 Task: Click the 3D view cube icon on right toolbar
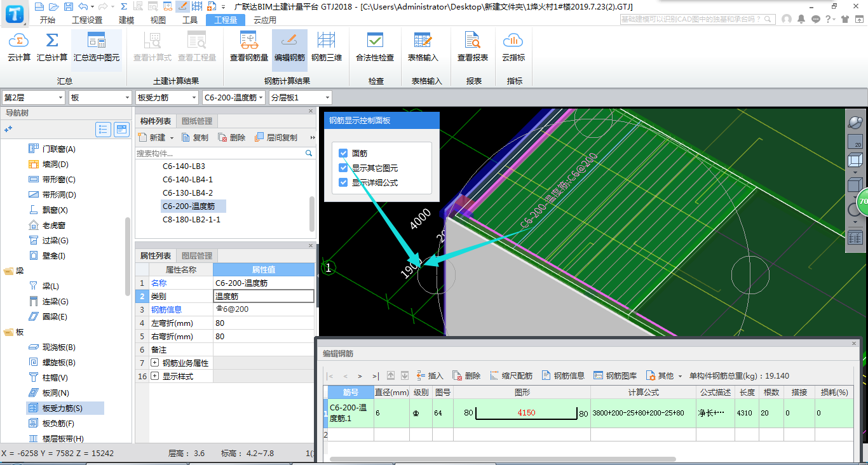click(855, 160)
